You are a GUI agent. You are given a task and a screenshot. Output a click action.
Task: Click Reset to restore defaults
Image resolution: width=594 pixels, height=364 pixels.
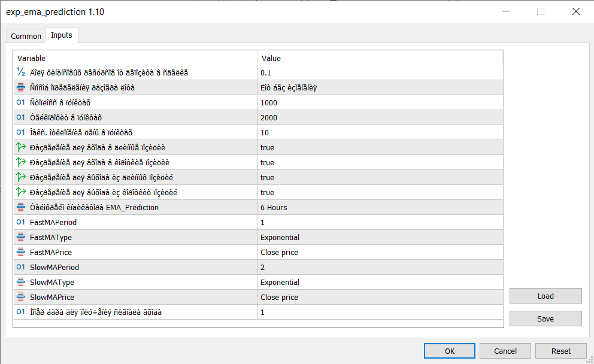click(560, 351)
